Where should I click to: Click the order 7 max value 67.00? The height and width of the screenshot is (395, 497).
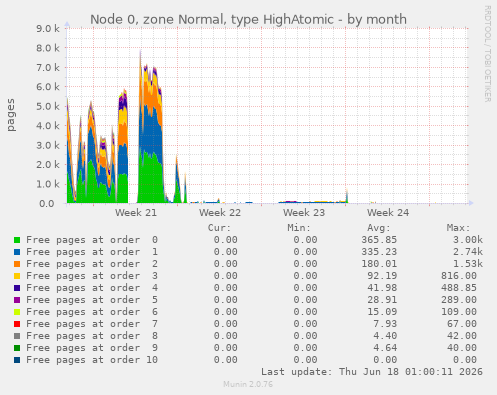462,324
